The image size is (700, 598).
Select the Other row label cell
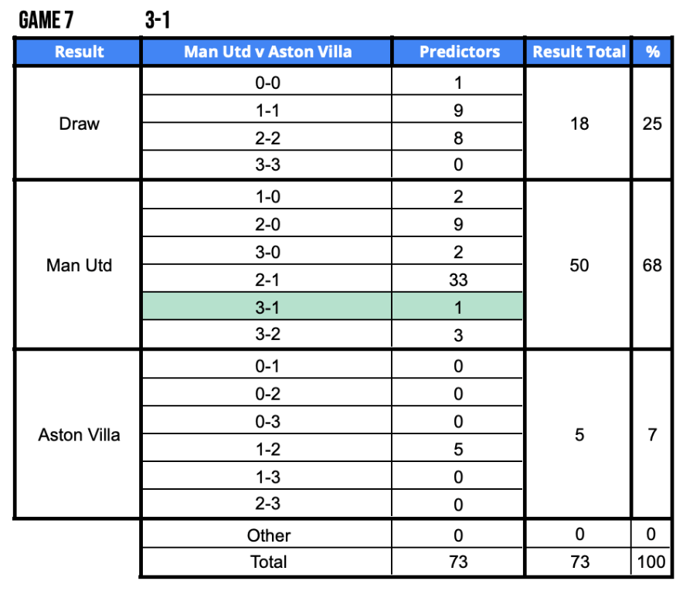coord(268,535)
